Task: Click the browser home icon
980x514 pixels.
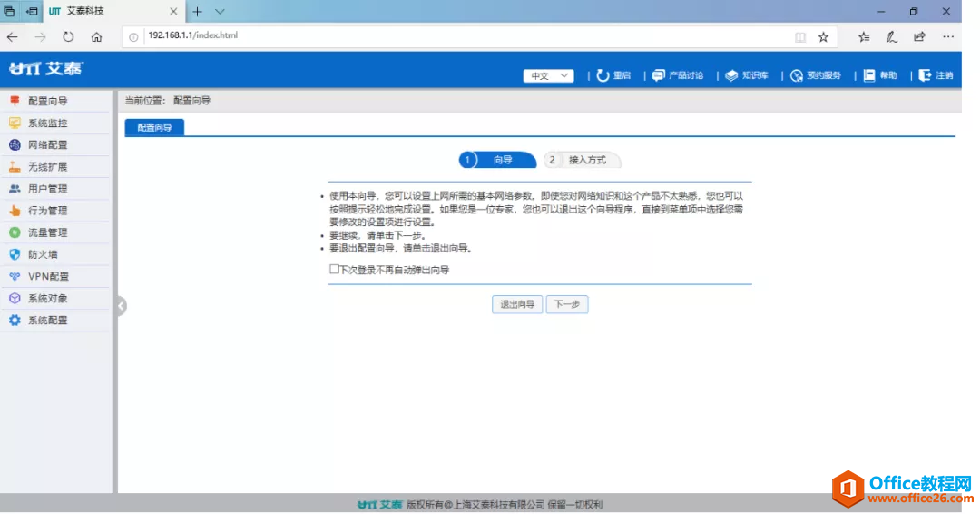Action: 96,37
